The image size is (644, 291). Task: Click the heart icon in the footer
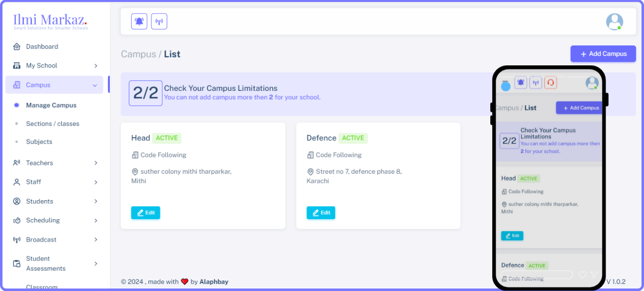pos(184,282)
